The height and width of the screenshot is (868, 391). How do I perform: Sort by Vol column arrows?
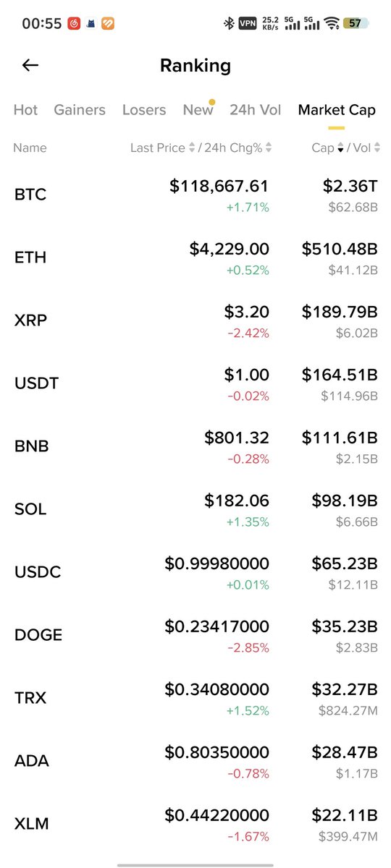pyautogui.click(x=377, y=148)
